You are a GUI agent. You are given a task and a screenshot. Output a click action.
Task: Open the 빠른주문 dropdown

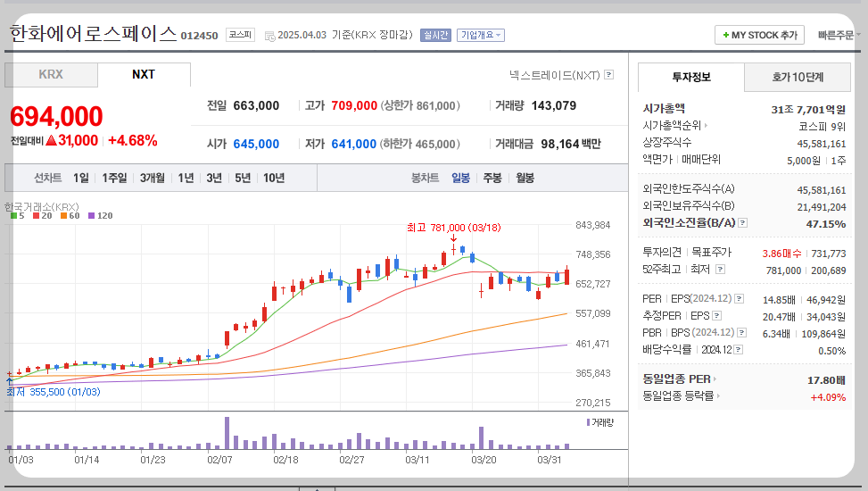pos(839,35)
